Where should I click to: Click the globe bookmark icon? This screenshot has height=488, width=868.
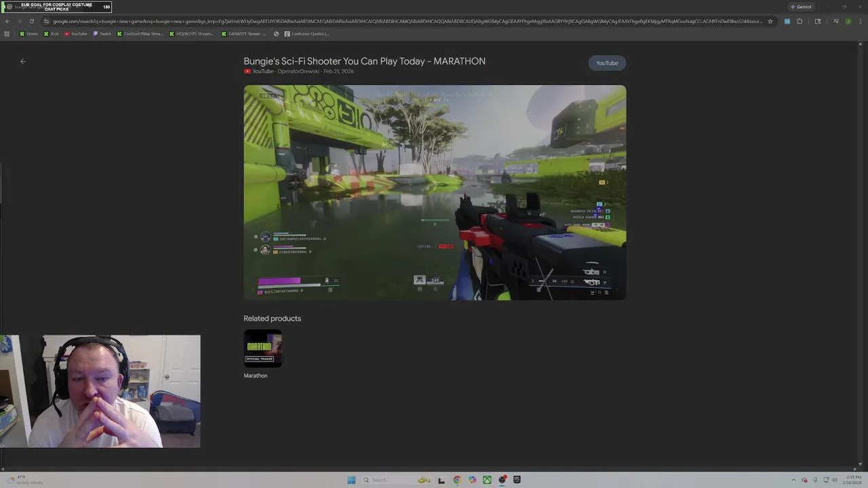coord(276,33)
